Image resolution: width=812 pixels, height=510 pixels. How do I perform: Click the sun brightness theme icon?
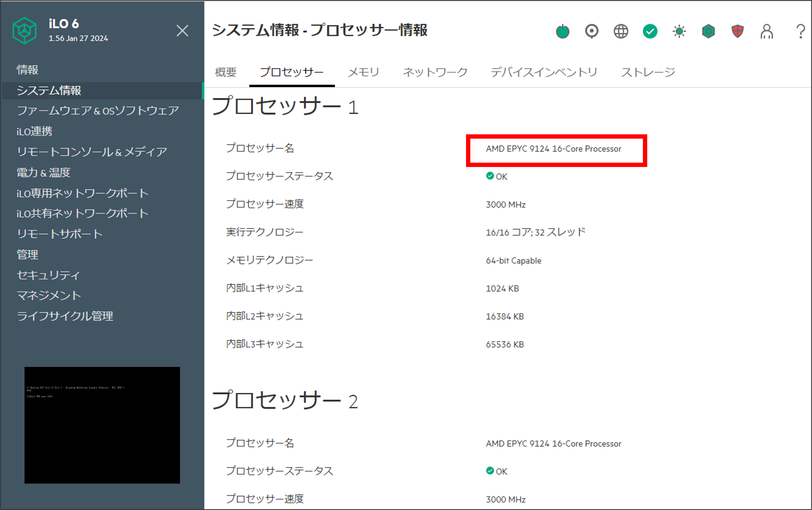pos(679,31)
